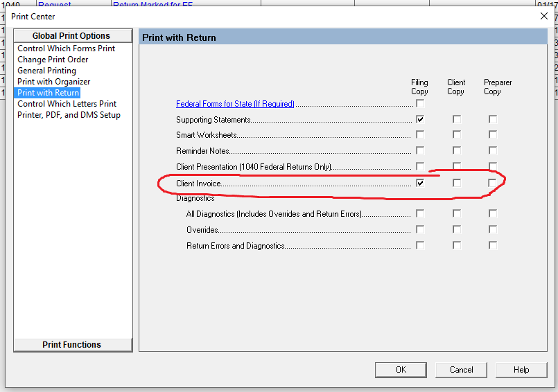558x392 pixels.
Task: Select Control Which Letters Print
Action: coord(67,104)
